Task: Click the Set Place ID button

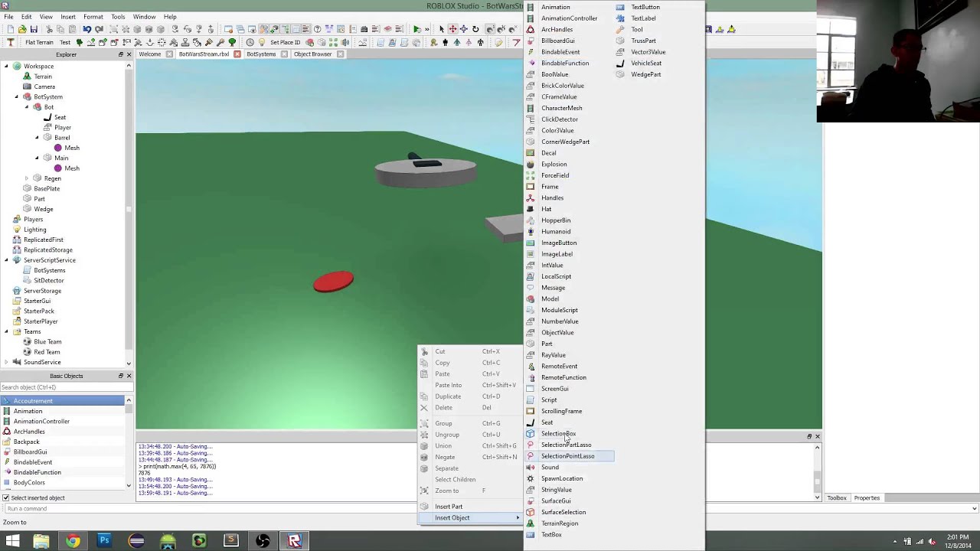Action: tap(285, 42)
